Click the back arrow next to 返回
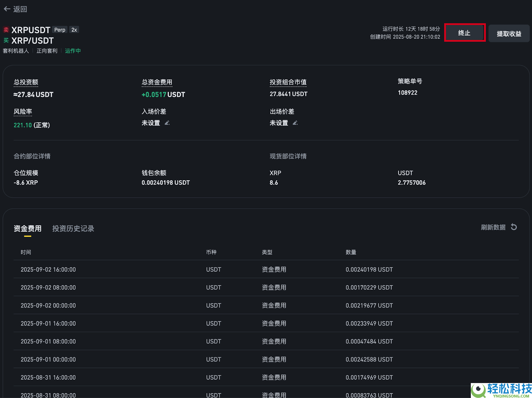Screen dimensions: 532x398 pyautogui.click(x=7, y=9)
